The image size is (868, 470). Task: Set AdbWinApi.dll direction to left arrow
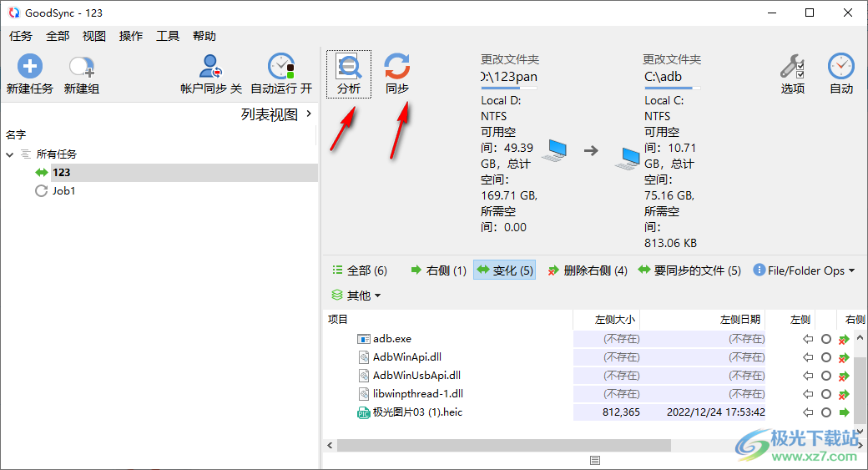(x=808, y=357)
